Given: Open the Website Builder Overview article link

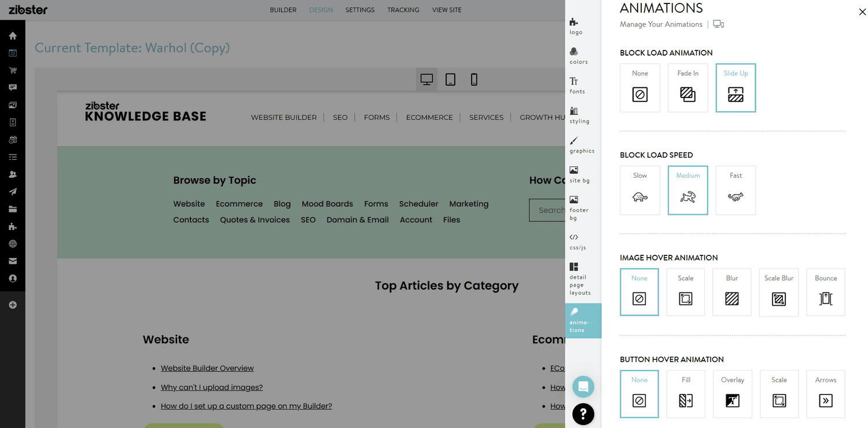Looking at the screenshot, I should pyautogui.click(x=207, y=368).
